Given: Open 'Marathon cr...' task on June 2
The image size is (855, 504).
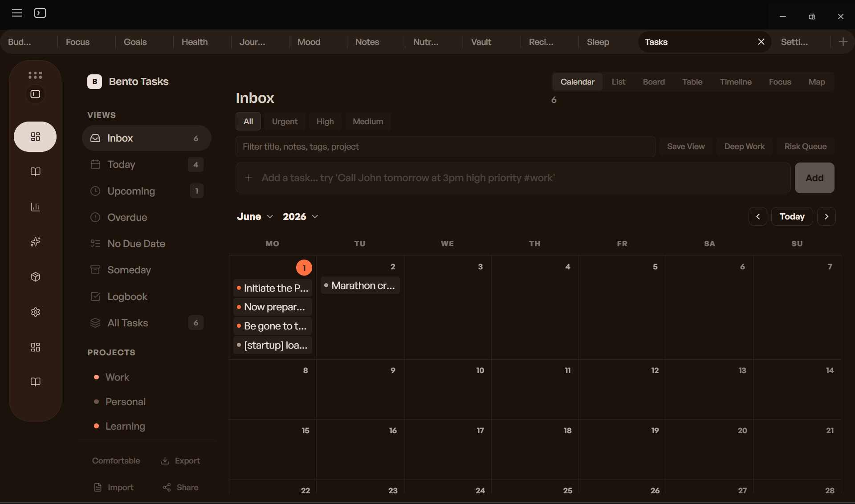Looking at the screenshot, I should click(360, 285).
